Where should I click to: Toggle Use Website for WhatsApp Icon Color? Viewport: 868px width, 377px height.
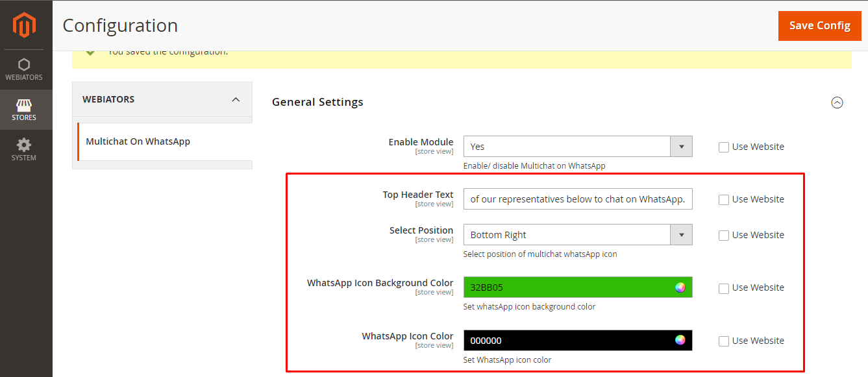(x=724, y=341)
